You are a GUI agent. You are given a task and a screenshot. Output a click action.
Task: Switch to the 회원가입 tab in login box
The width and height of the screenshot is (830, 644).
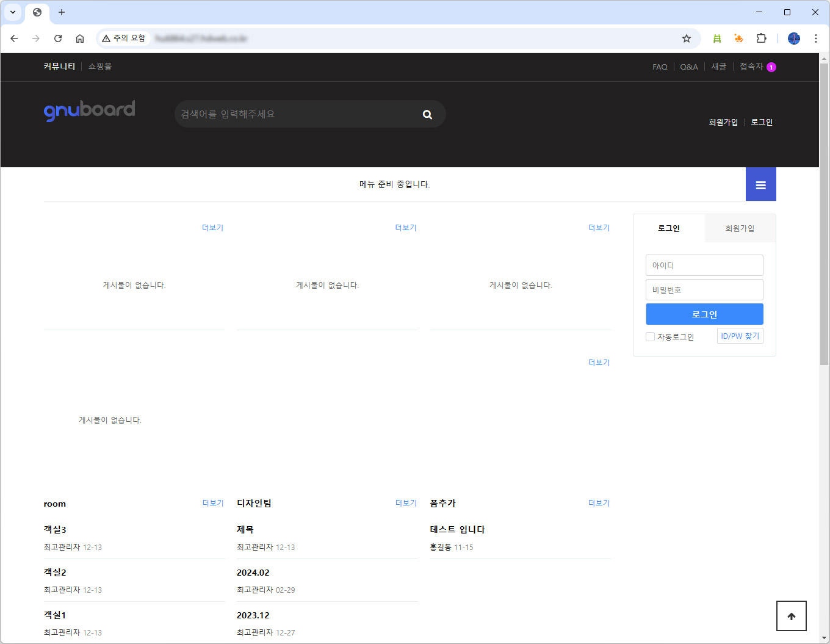[740, 228]
